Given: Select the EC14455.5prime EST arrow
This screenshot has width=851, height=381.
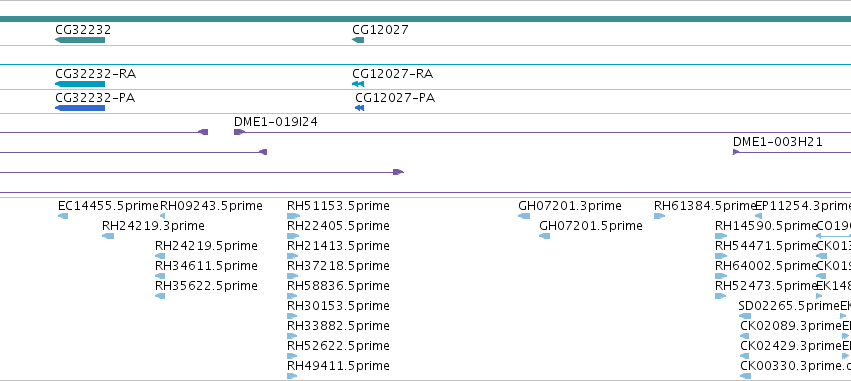Looking at the screenshot, I should point(63,216).
